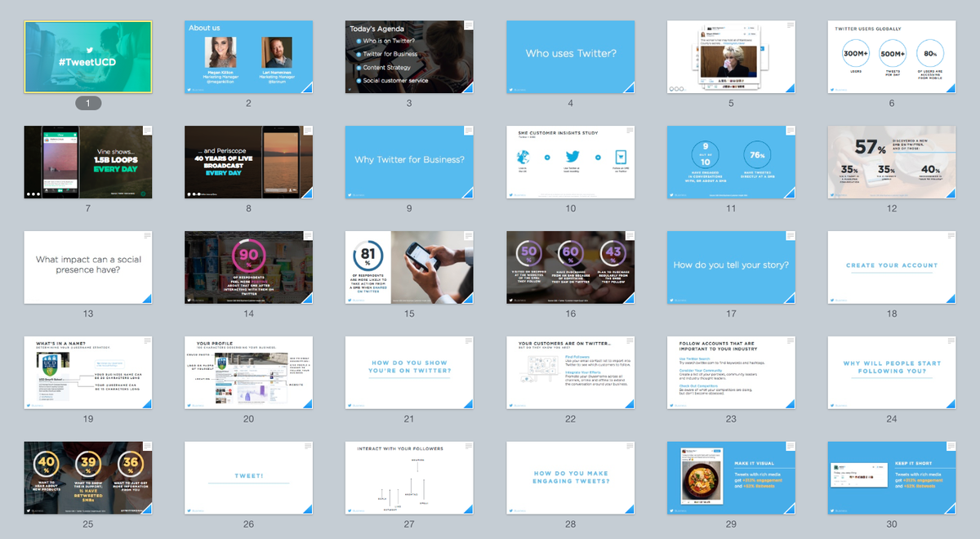The image size is (980, 539).
Task: Open slide 2 About us thumbnail
Action: tap(248, 57)
